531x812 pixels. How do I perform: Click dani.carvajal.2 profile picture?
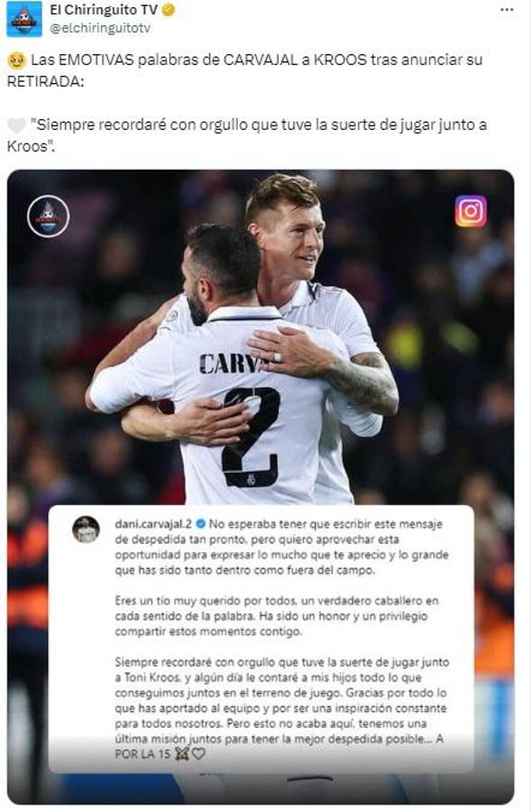click(x=86, y=530)
